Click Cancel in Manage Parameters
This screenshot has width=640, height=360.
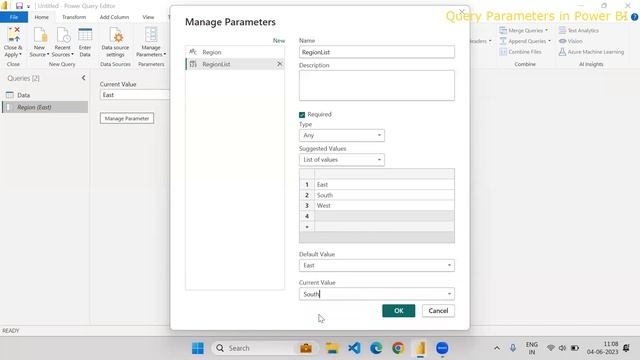[x=438, y=311]
